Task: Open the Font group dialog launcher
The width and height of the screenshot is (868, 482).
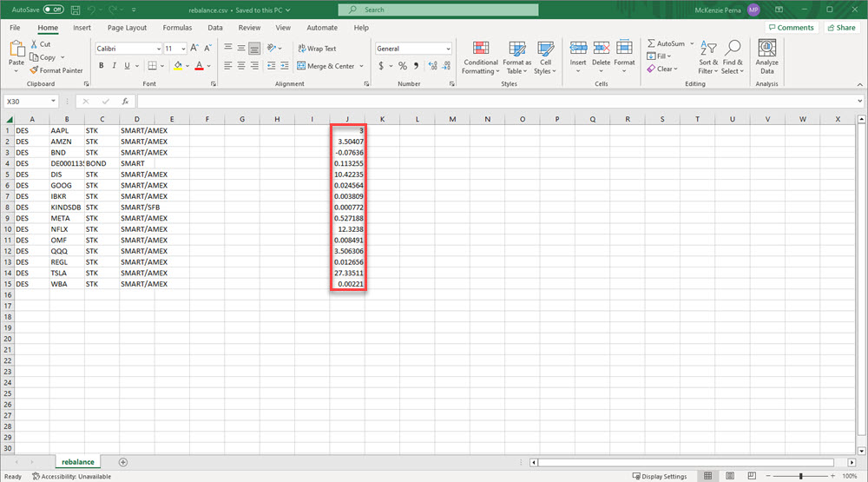Action: (214, 83)
